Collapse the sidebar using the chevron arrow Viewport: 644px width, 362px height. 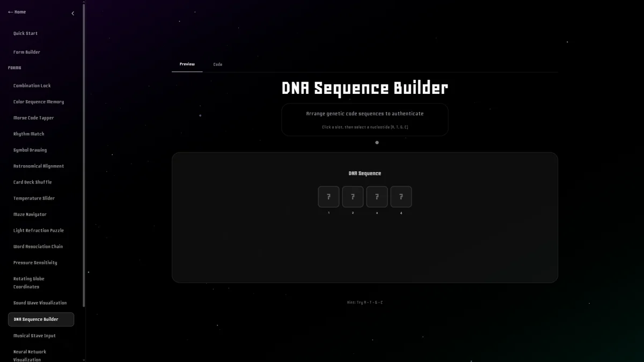72,13
